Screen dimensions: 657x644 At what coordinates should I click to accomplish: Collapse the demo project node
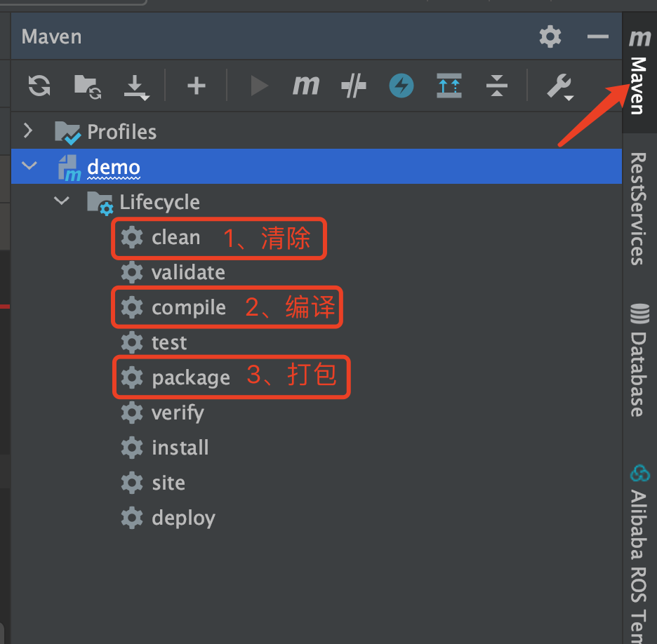29,166
